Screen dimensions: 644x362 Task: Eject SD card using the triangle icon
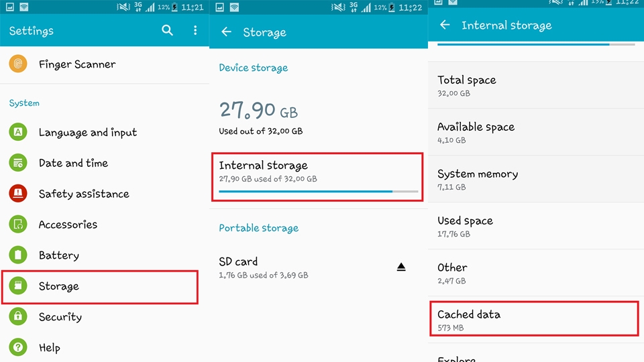point(401,267)
